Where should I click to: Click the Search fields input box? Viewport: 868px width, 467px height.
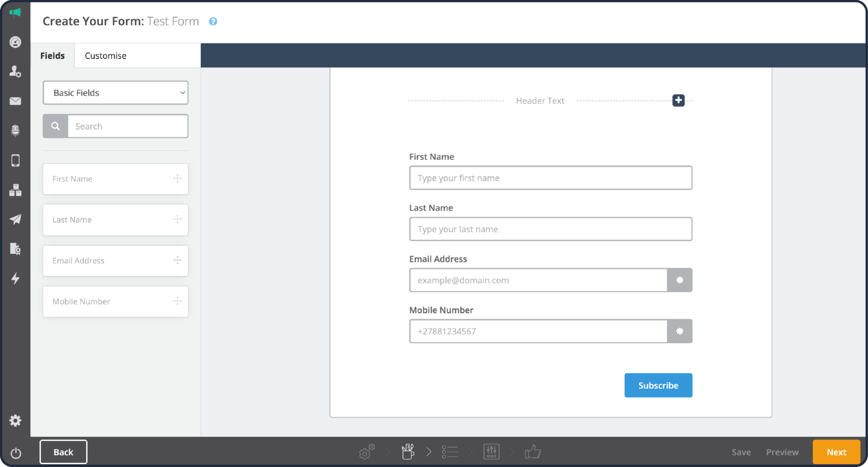point(128,126)
